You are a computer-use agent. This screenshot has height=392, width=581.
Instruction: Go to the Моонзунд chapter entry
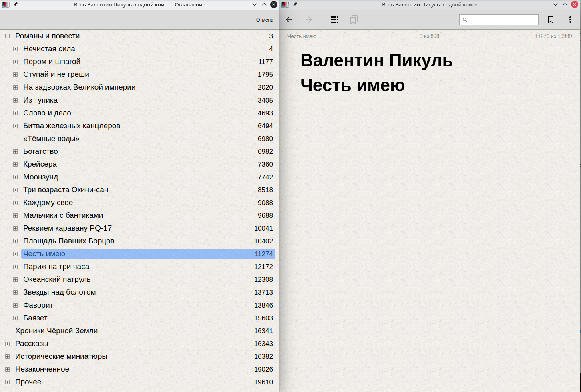40,177
